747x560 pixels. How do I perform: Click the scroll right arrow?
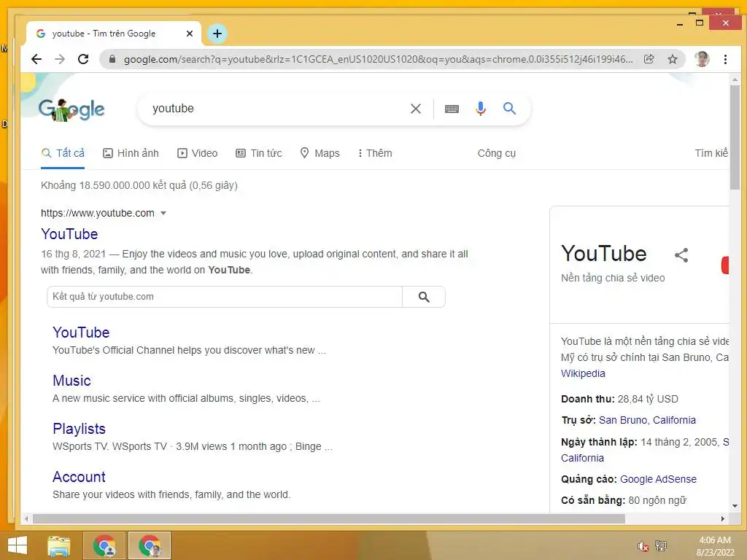723,518
